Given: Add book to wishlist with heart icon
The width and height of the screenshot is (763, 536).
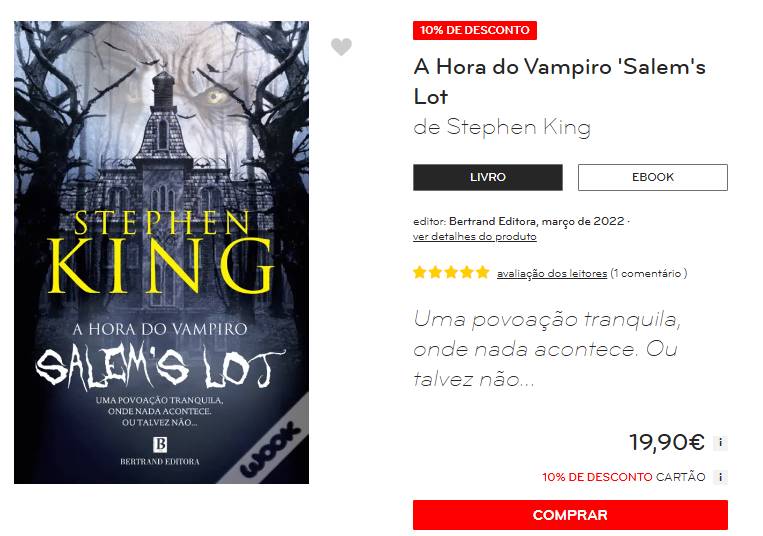Looking at the screenshot, I should coord(341,47).
